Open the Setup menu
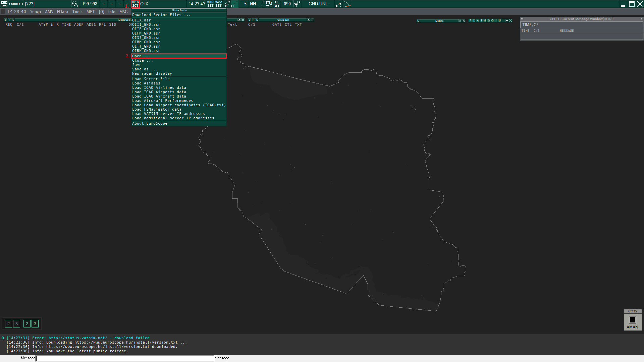 35,12
